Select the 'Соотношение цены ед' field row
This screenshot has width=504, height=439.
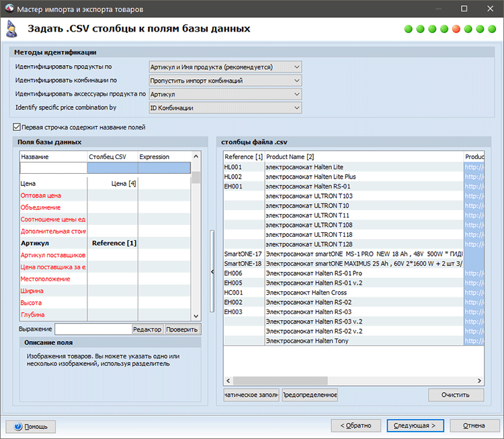(105, 220)
